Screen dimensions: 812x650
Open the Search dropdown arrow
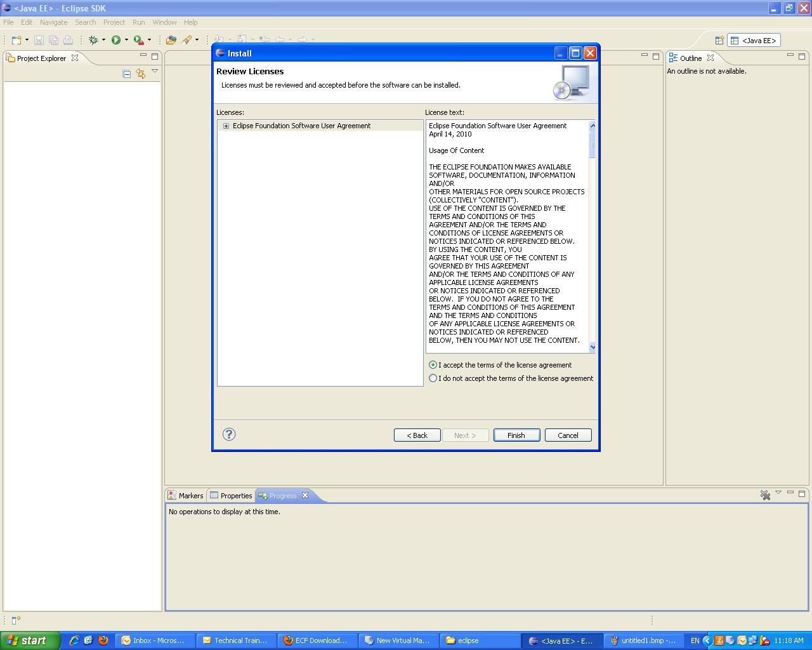pyautogui.click(x=197, y=40)
